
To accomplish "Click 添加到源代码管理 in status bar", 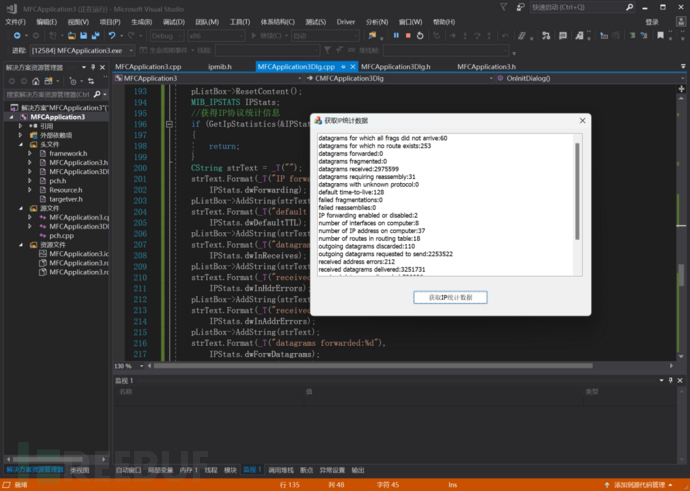I will click(x=640, y=484).
